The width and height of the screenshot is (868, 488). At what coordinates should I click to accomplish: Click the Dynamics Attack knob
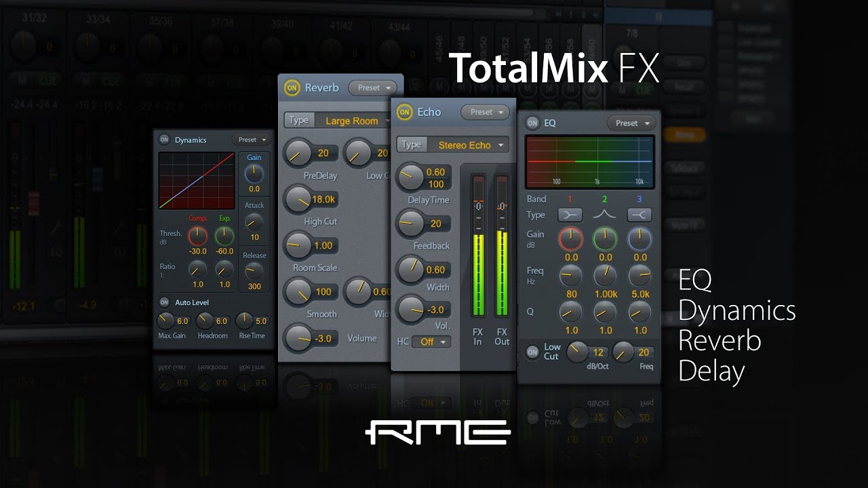coord(254,221)
